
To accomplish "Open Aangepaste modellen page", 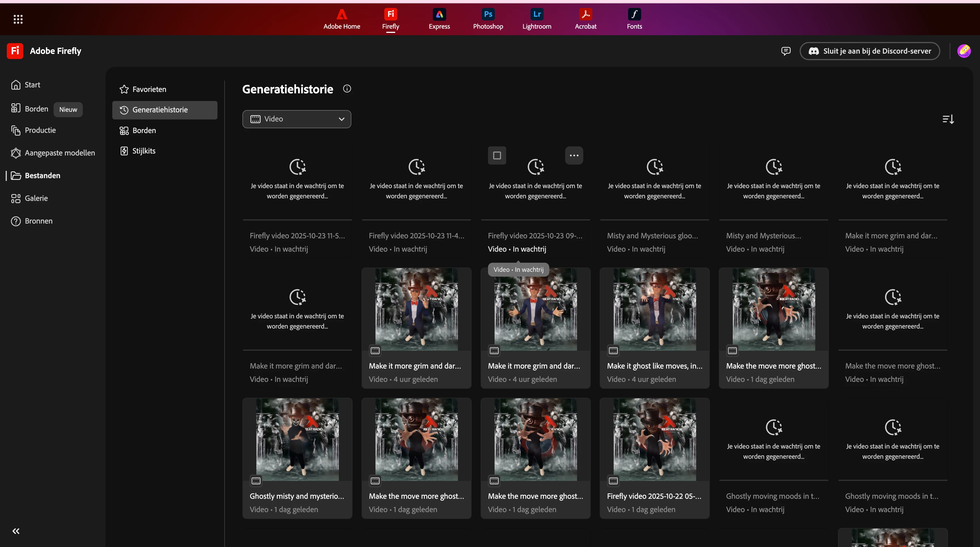I will (59, 153).
